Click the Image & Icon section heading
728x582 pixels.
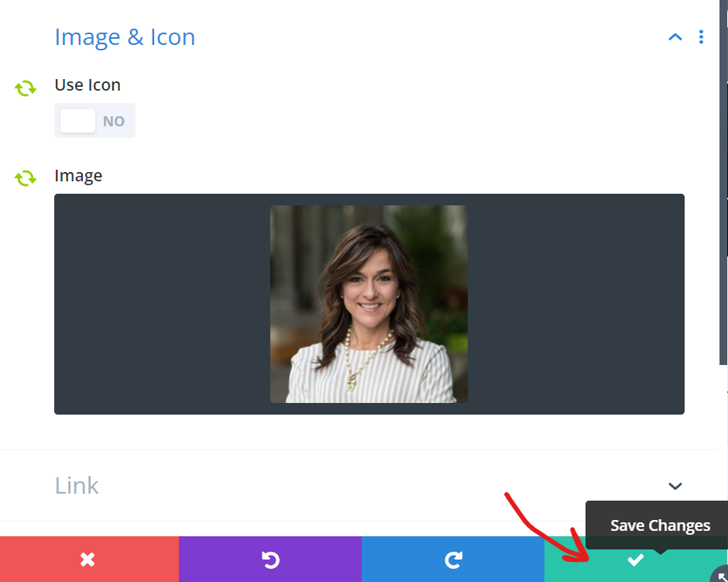pos(125,37)
